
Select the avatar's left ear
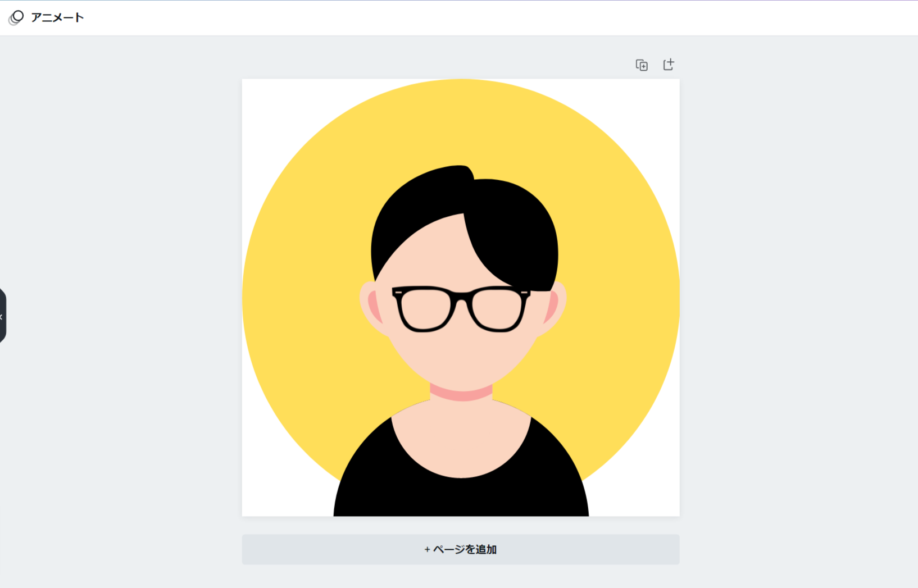click(x=372, y=306)
